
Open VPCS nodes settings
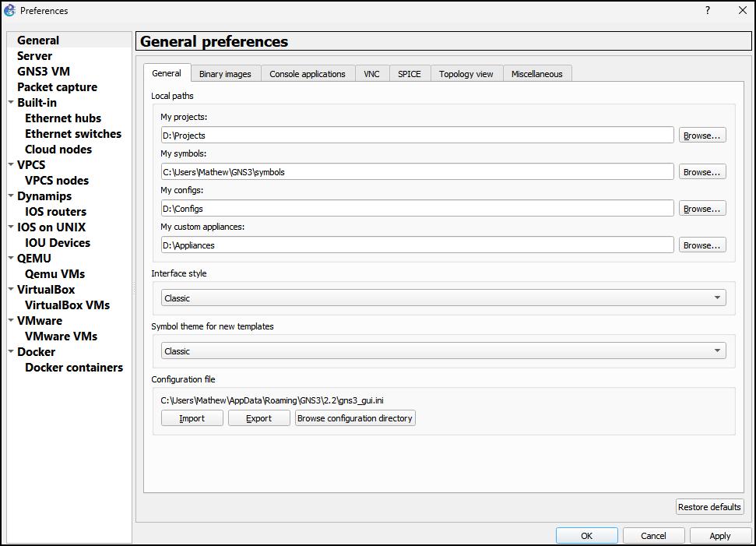[x=57, y=181]
